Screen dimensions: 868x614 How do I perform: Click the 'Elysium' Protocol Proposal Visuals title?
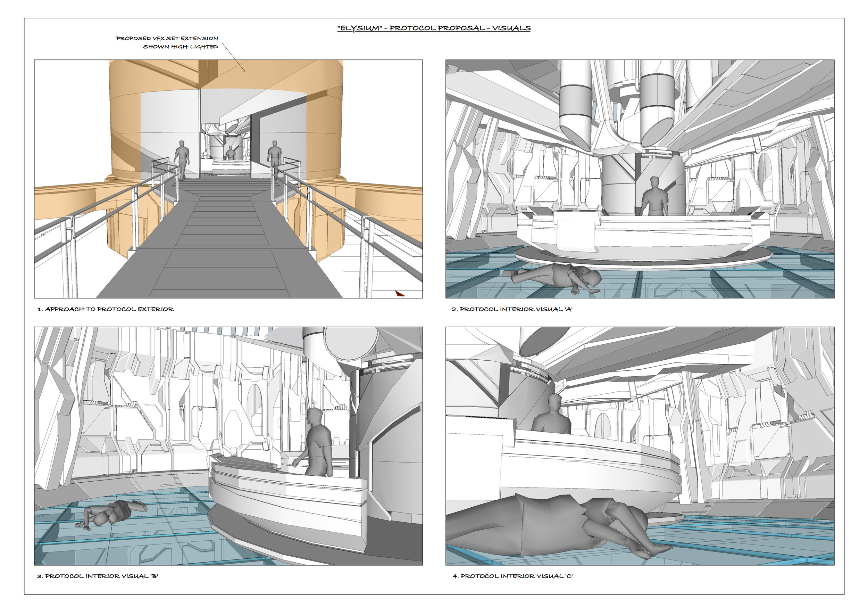click(434, 28)
